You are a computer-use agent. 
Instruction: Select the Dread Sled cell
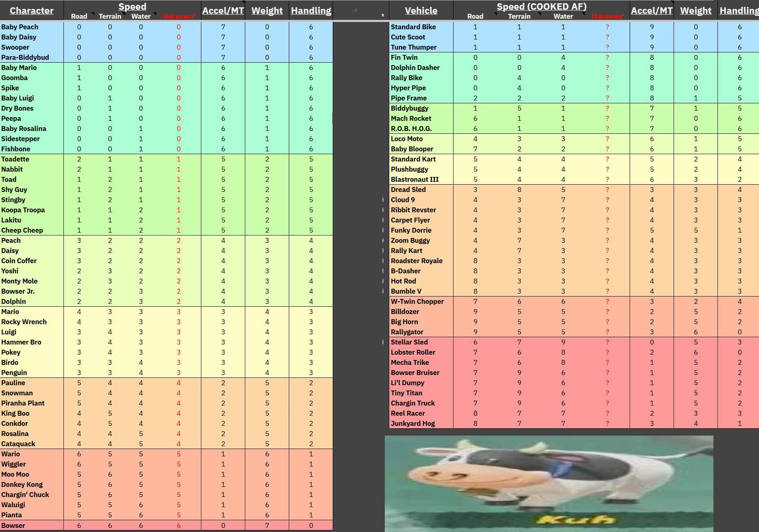point(421,190)
